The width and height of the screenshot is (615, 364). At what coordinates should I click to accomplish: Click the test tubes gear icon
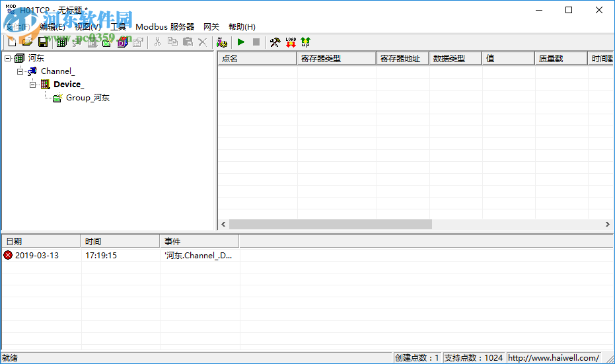click(x=222, y=42)
